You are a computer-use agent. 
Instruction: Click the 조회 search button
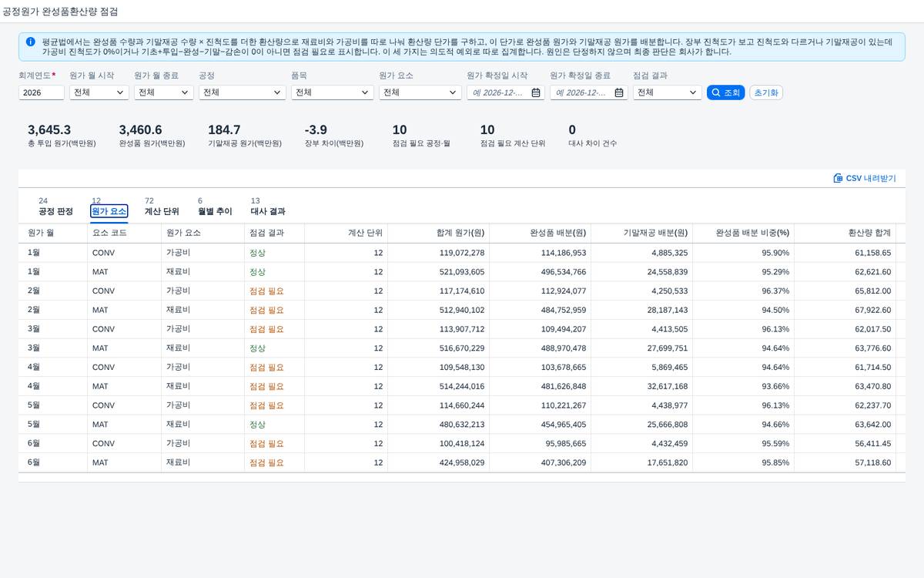point(725,92)
